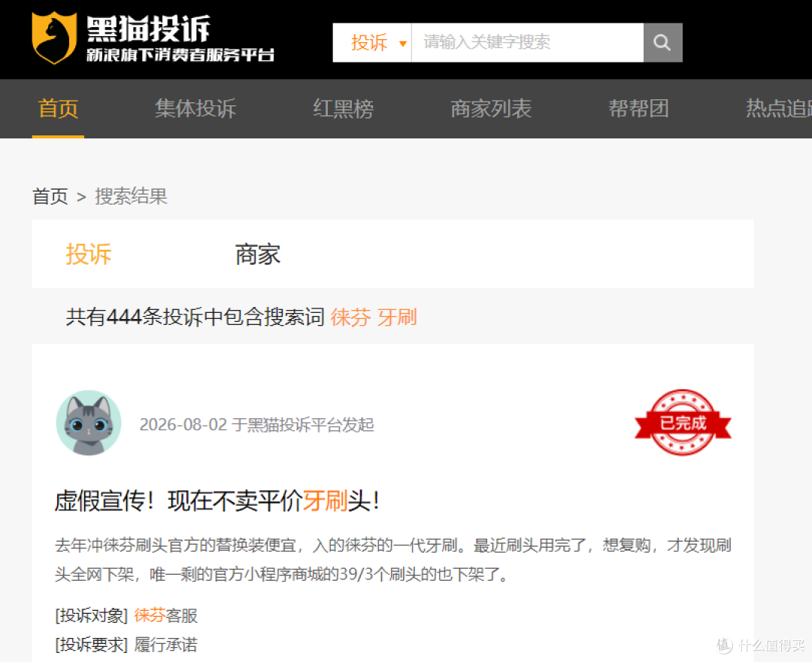The width and height of the screenshot is (812, 662).
Task: Click 搜索结果 breadcrumb text
Action: click(x=131, y=196)
